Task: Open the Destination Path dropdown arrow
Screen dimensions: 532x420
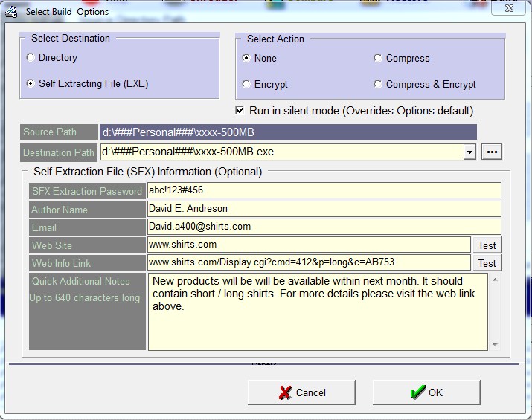Action: (x=469, y=152)
